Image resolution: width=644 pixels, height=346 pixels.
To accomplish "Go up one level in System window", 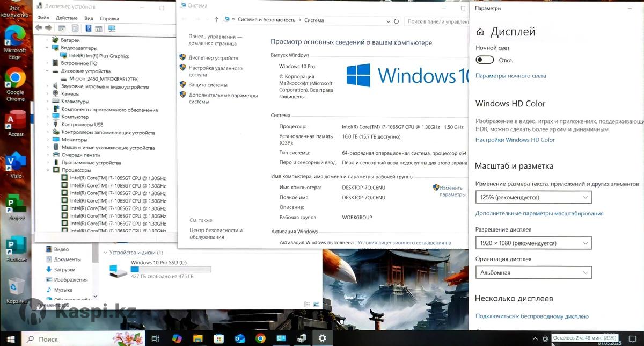I will [216, 20].
